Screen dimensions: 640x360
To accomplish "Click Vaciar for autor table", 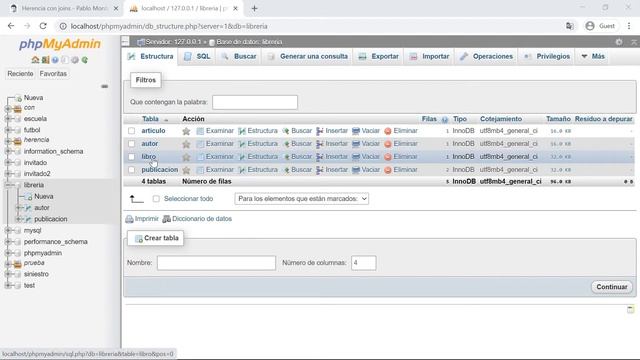I will coord(366,144).
